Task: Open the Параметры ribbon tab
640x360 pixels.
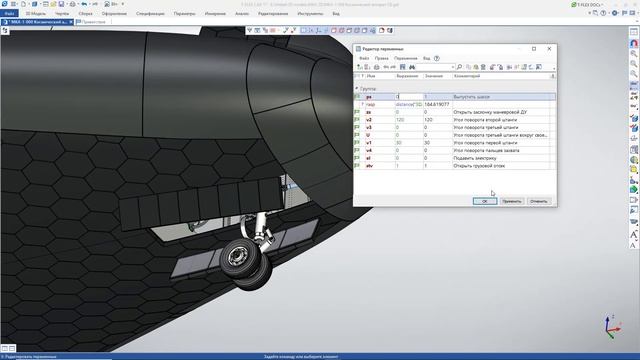Action: pyautogui.click(x=184, y=13)
